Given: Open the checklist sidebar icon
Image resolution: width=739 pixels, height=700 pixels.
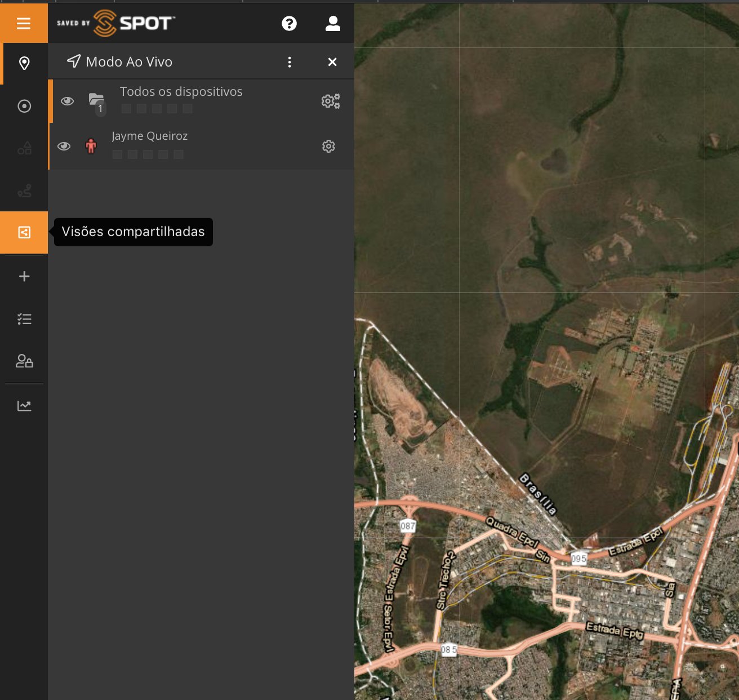Looking at the screenshot, I should pos(24,319).
